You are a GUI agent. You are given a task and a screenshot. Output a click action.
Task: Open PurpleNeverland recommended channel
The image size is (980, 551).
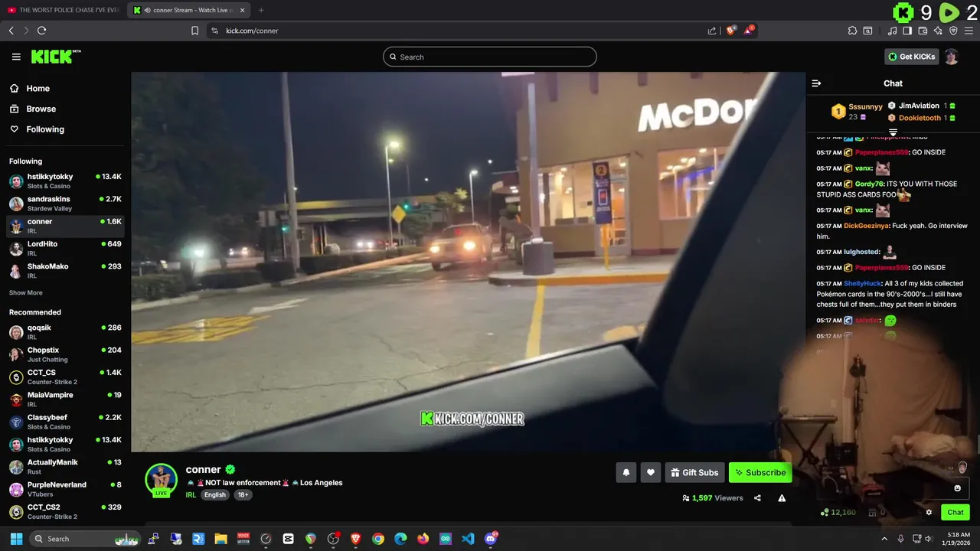pyautogui.click(x=65, y=489)
